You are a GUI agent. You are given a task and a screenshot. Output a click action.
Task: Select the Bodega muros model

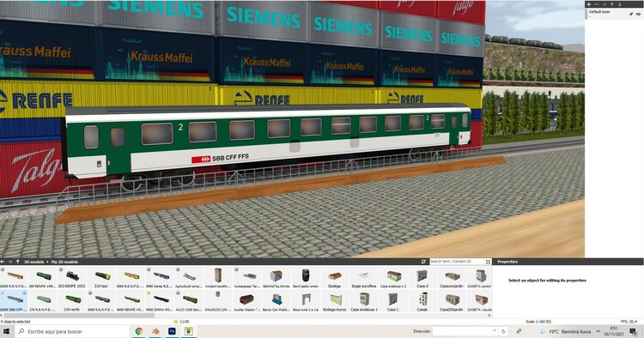(x=335, y=301)
